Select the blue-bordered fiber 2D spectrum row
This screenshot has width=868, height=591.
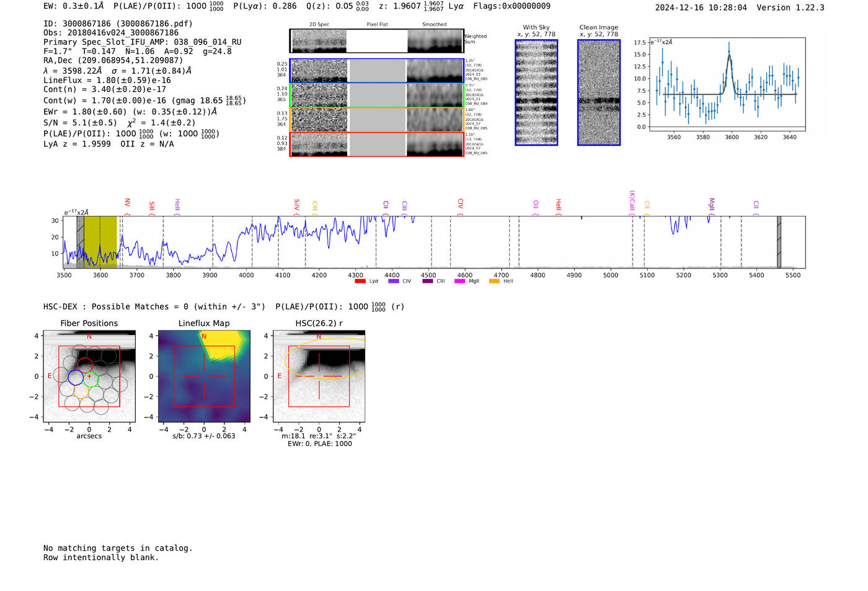click(377, 71)
